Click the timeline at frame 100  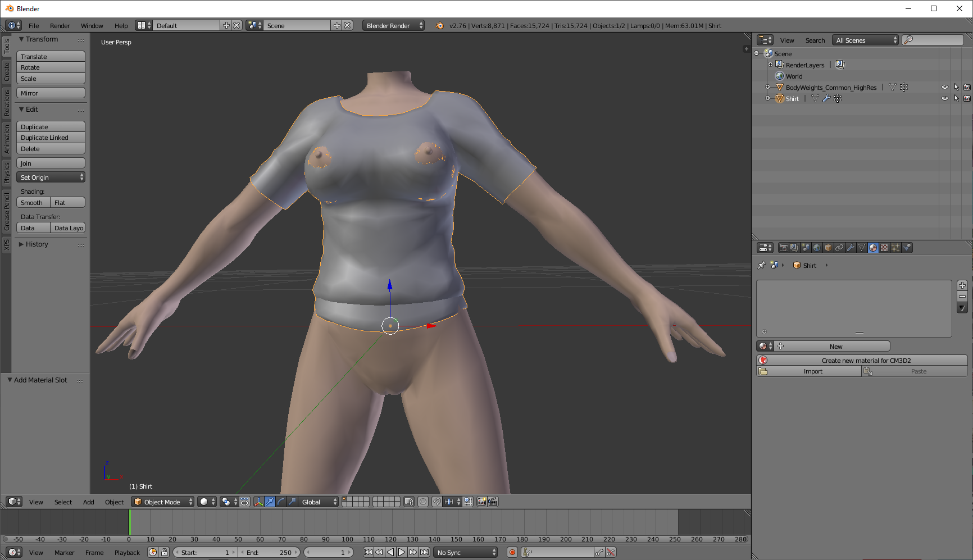[348, 522]
